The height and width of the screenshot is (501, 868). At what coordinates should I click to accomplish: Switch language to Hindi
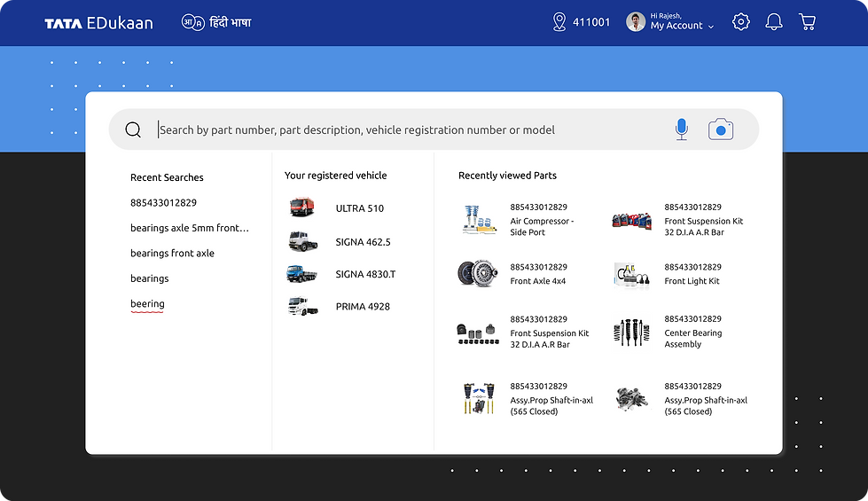click(216, 22)
